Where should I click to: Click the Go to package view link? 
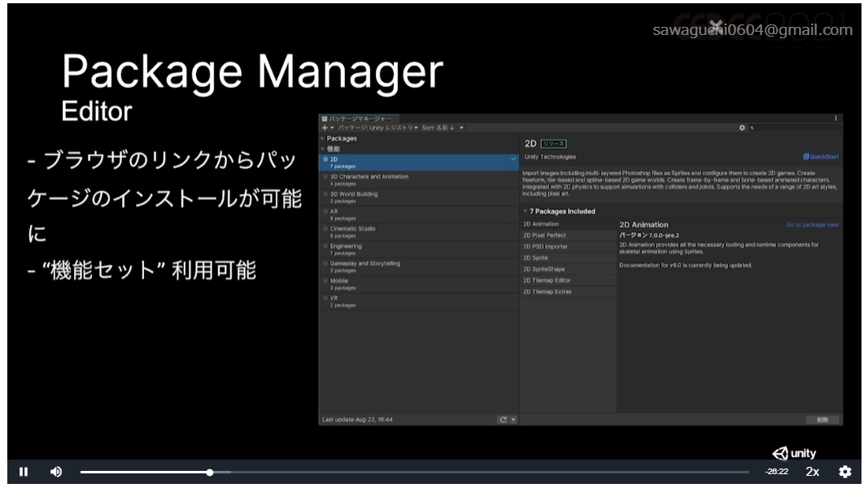(812, 224)
